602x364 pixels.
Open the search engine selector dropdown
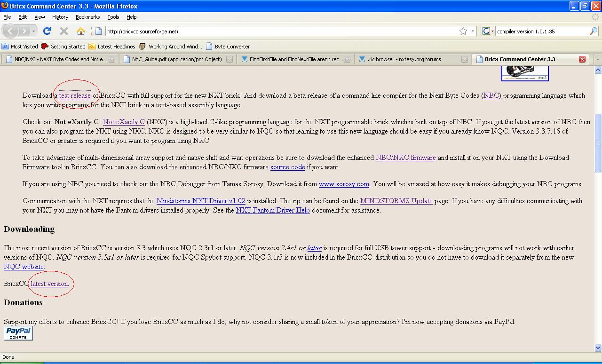[488, 31]
